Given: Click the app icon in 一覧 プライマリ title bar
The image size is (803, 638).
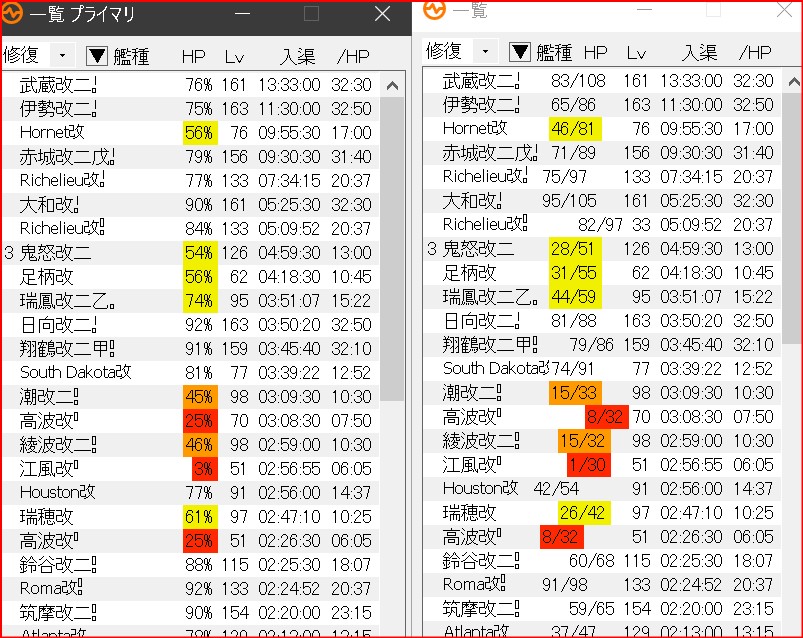Looking at the screenshot, I should click(14, 15).
